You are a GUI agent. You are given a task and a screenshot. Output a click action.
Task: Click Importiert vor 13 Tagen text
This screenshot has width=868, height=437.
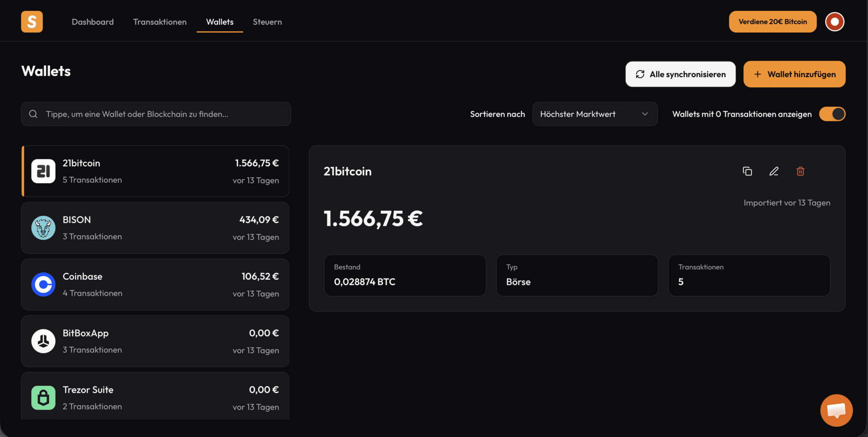(787, 203)
